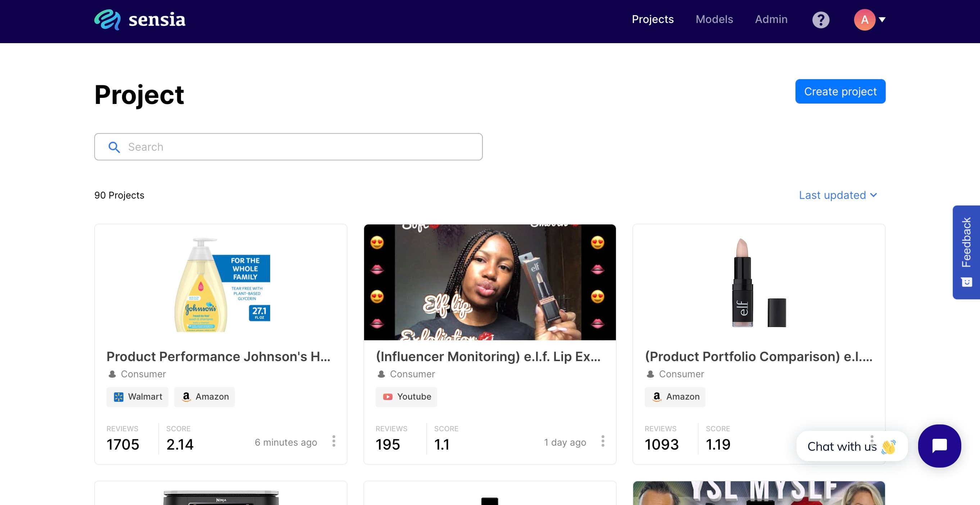The image size is (980, 505).
Task: Focus the project Search field
Action: (289, 147)
